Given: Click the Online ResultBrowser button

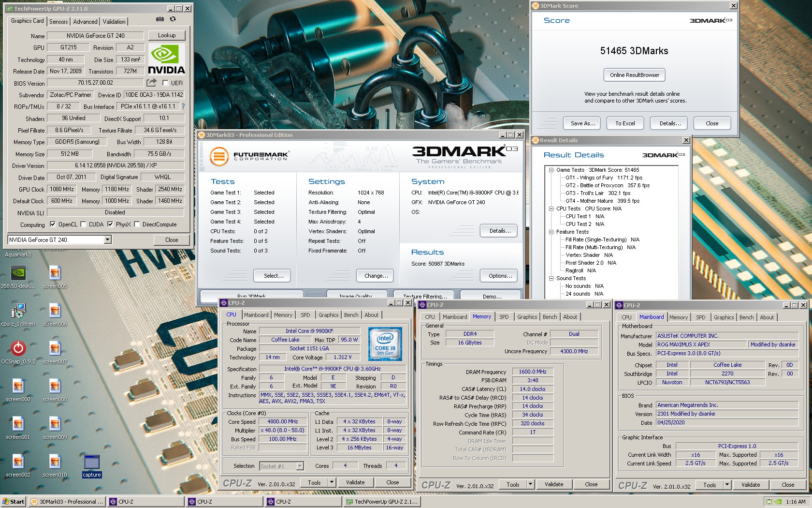Looking at the screenshot, I should tap(635, 75).
